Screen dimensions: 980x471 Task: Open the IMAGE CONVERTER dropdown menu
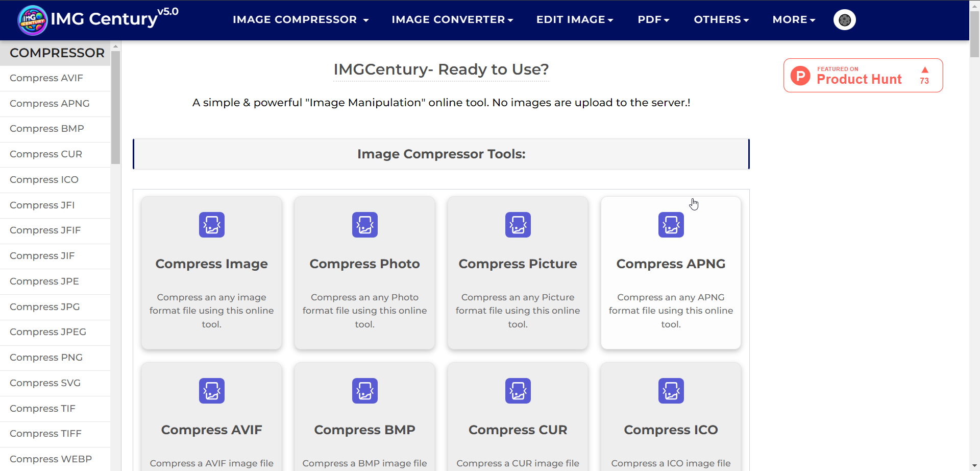coord(452,19)
